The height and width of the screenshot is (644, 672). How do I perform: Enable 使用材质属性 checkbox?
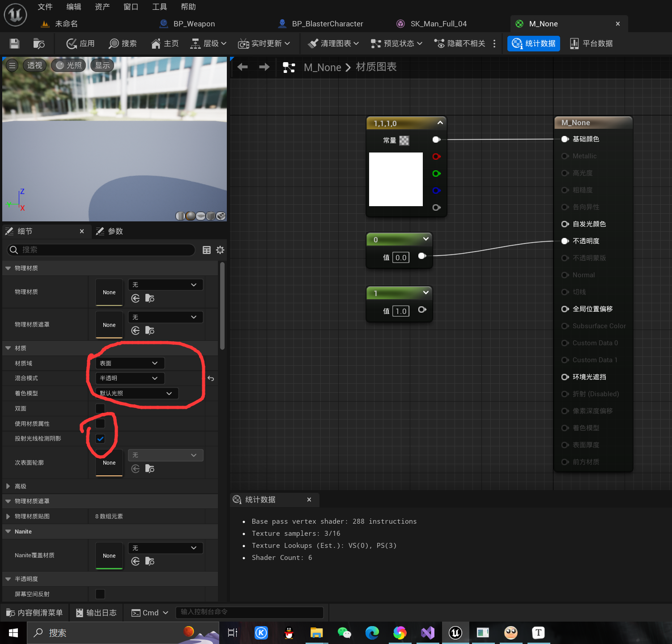coord(100,424)
